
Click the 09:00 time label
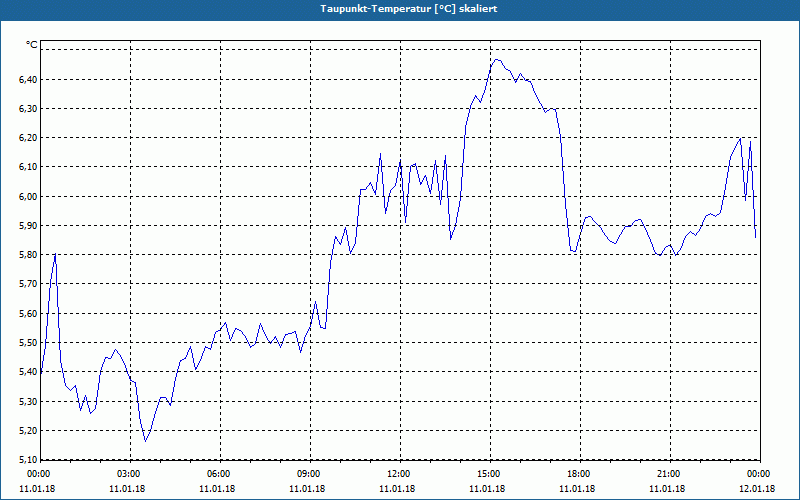click(310, 474)
